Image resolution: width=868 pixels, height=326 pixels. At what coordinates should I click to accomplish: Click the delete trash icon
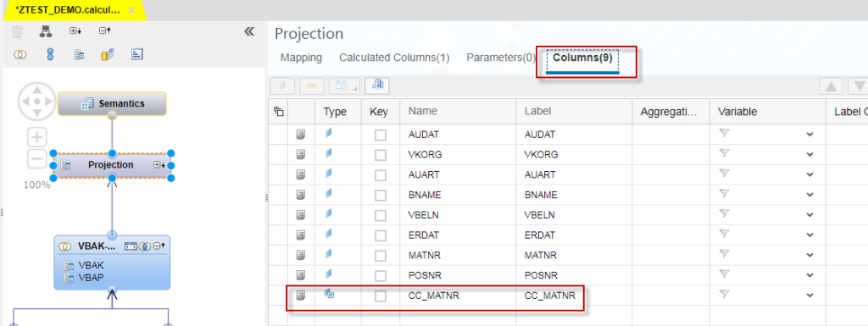click(x=17, y=31)
